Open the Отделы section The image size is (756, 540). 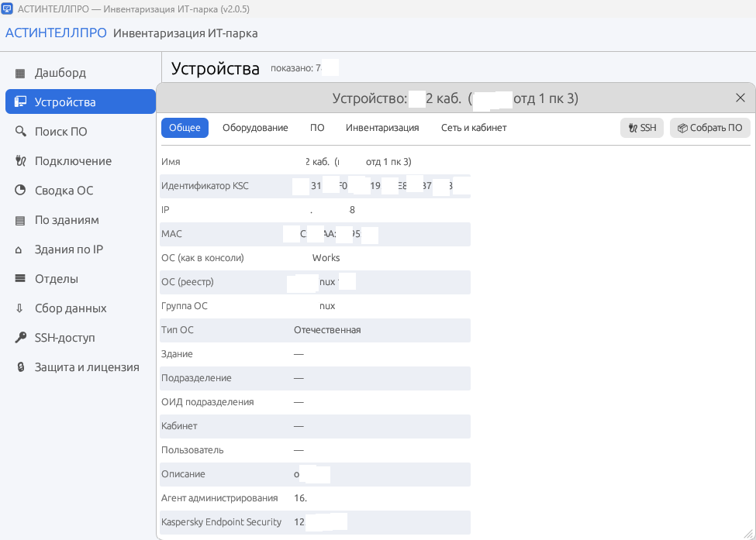(81, 278)
